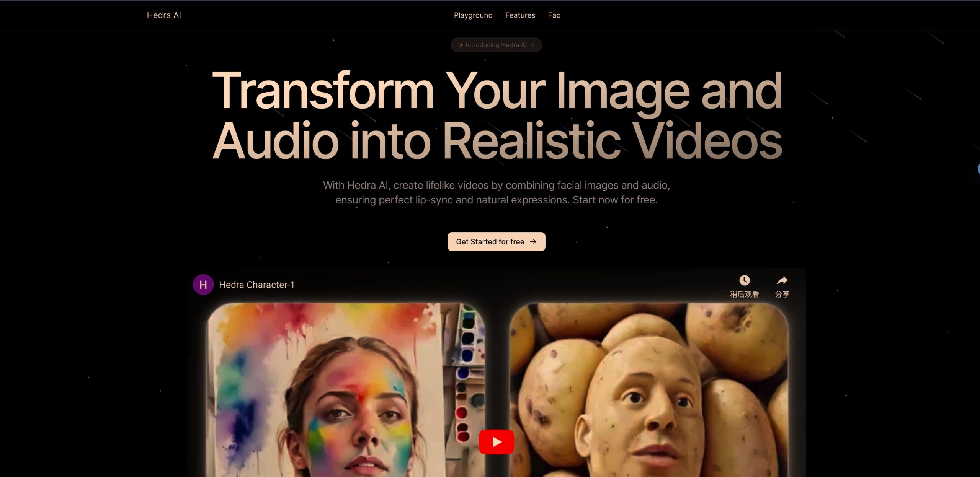Screen dimensions: 980x477
Task: Click the arrow icon in Get Started button
Action: click(x=533, y=242)
